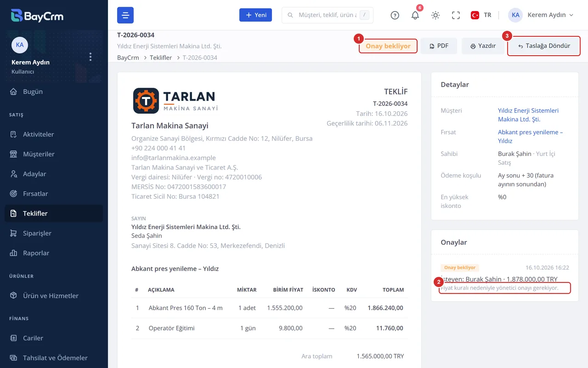Click the KA avatar in the sidebar

(x=20, y=45)
